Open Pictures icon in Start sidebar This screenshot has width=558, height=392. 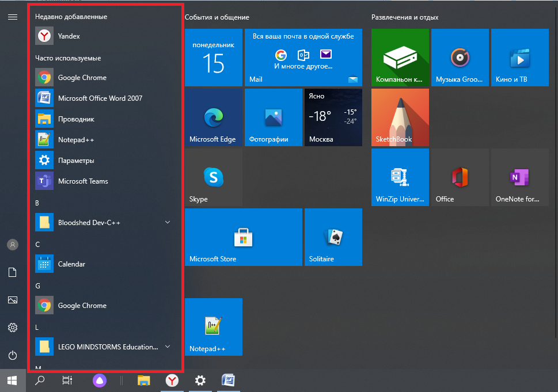[13, 300]
